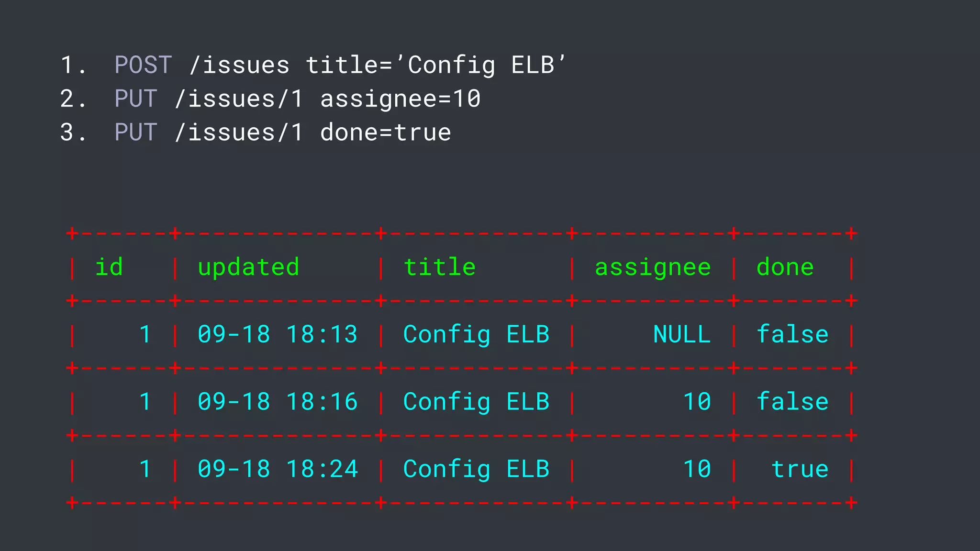Screen dimensions: 980x551
Task: Click Config ELB title in last row
Action: pyautogui.click(x=476, y=470)
